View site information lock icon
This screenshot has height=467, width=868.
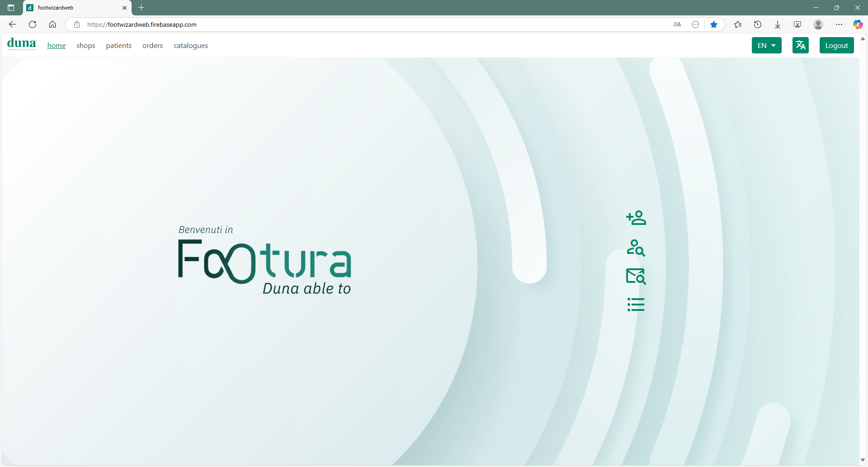point(77,24)
